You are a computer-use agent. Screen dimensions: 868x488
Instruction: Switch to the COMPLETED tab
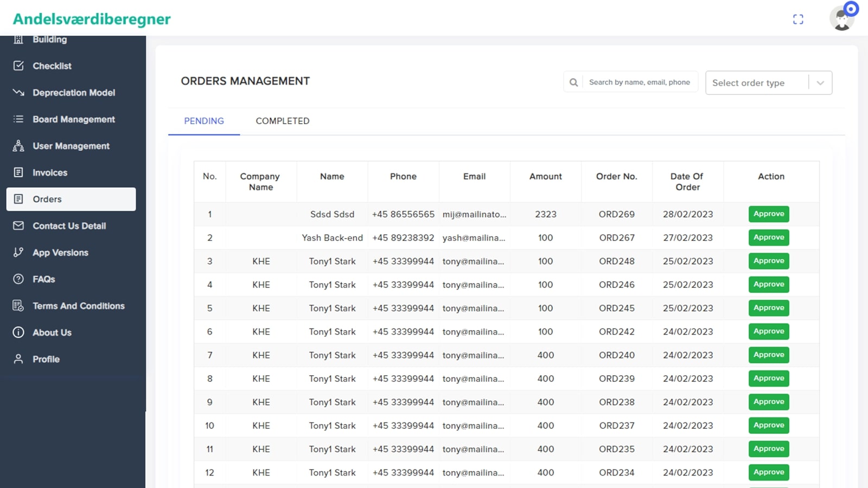(x=282, y=121)
